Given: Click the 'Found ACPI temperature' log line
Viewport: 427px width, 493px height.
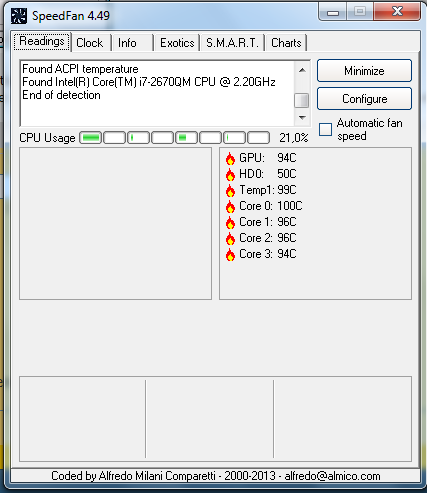Looking at the screenshot, I should point(80,69).
